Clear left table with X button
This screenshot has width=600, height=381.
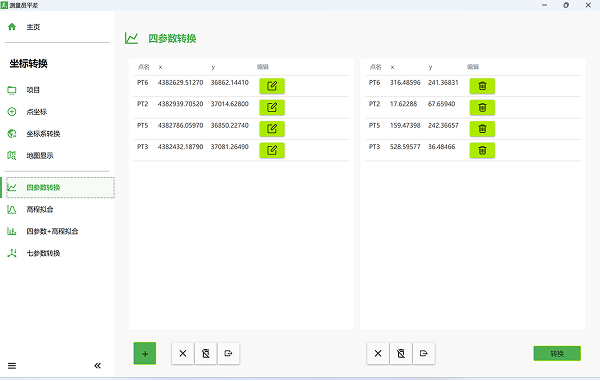(183, 353)
